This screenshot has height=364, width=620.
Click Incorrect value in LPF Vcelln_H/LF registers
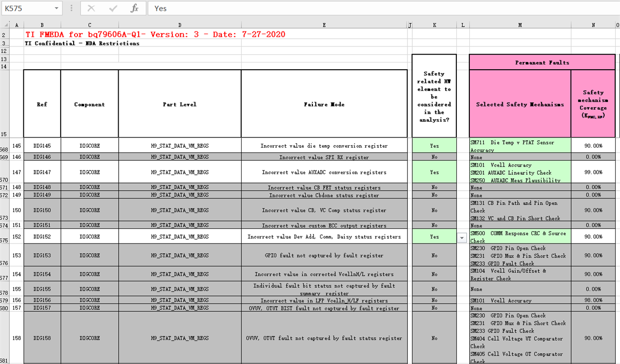[324, 300]
